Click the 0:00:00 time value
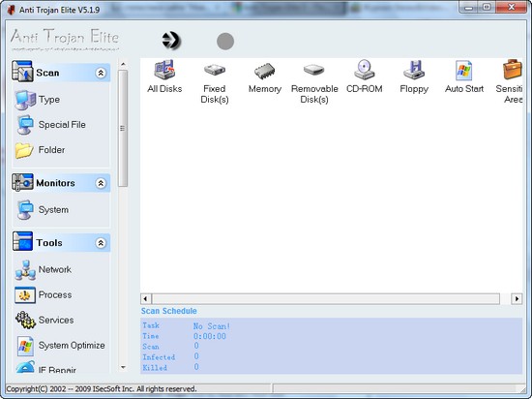The height and width of the screenshot is (399, 532). coord(210,336)
